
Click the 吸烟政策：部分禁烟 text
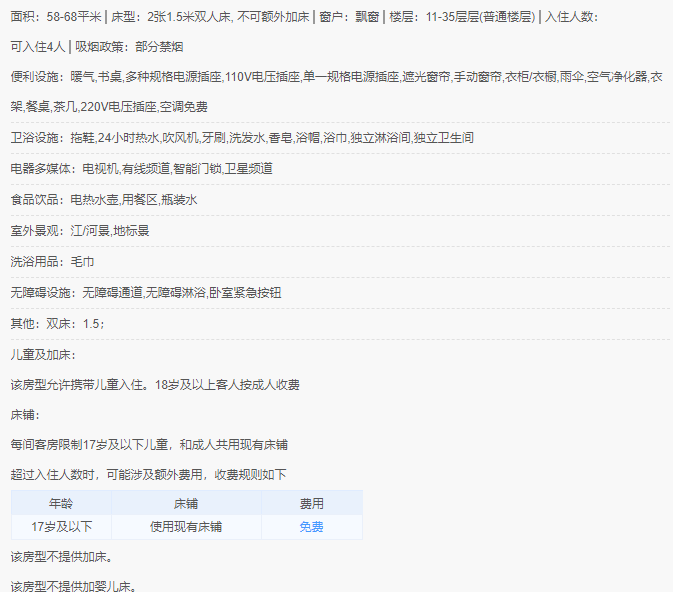click(x=129, y=47)
